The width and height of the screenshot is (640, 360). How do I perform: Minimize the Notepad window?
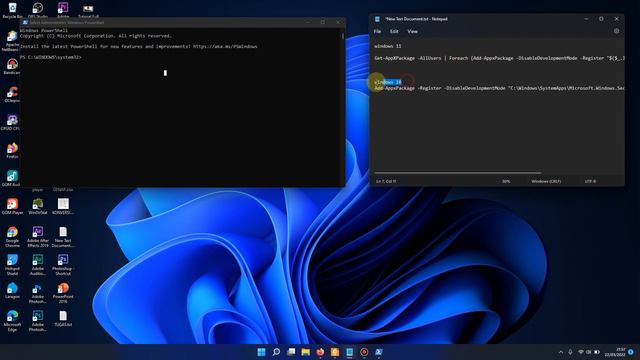tap(586, 19)
